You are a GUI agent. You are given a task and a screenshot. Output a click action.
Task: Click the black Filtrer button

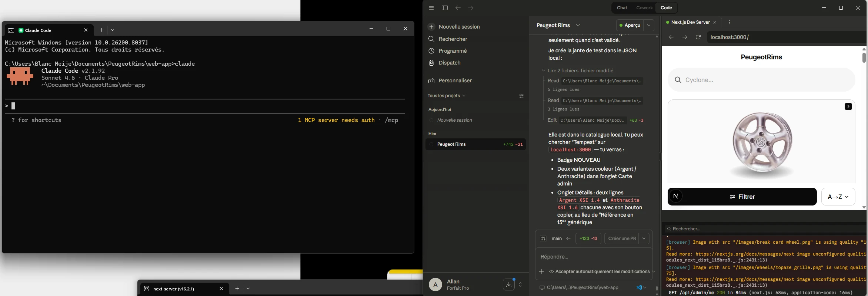pos(742,197)
